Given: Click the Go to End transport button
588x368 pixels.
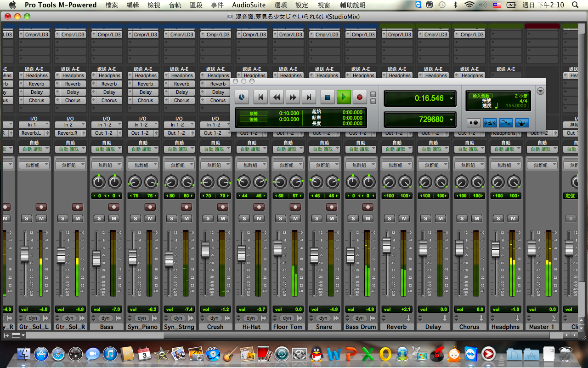Looking at the screenshot, I should tap(309, 97).
